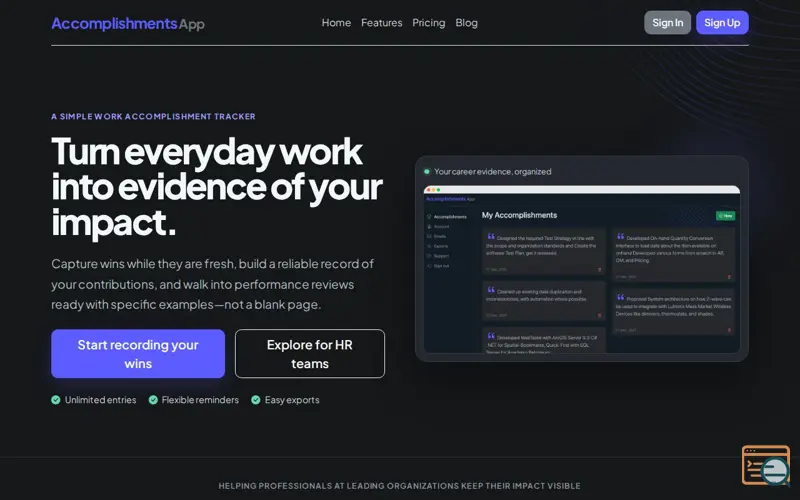Image resolution: width=800 pixels, height=500 pixels.
Task: Go to the Features page
Action: point(382,23)
